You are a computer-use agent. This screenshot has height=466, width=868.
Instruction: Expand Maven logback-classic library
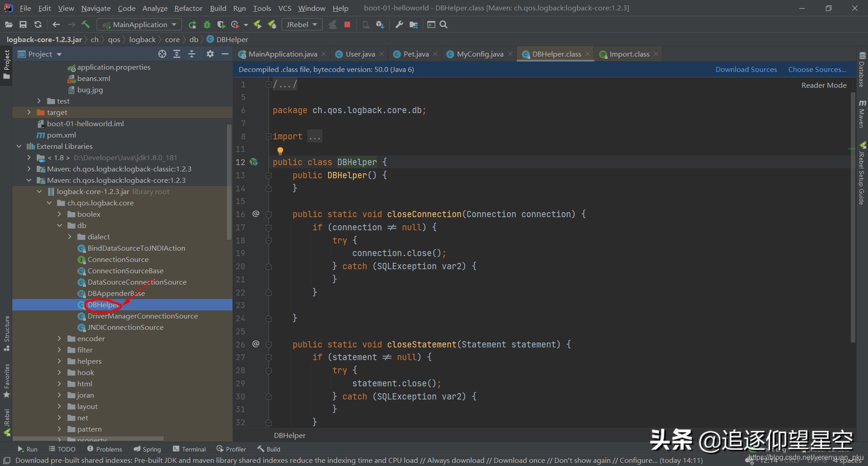(x=29, y=169)
